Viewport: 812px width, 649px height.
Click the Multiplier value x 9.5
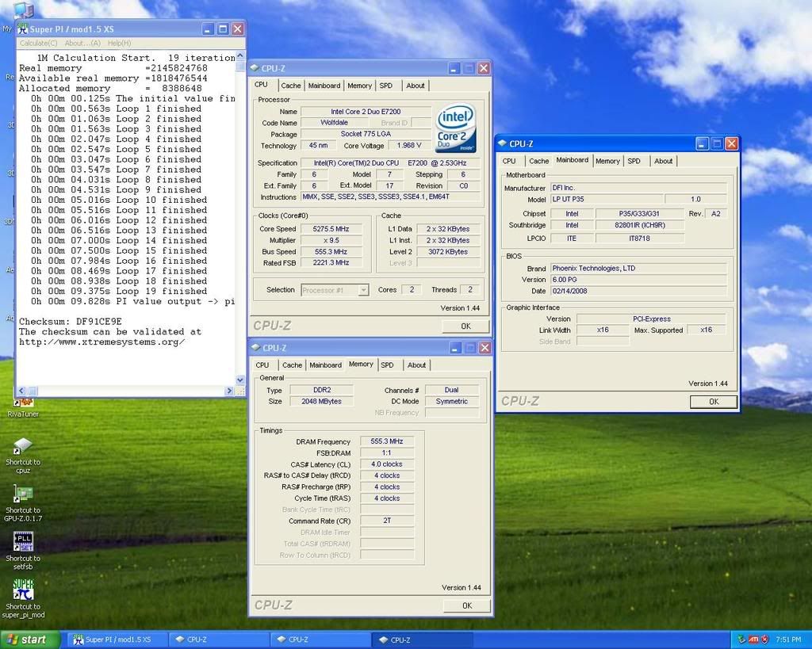(331, 240)
